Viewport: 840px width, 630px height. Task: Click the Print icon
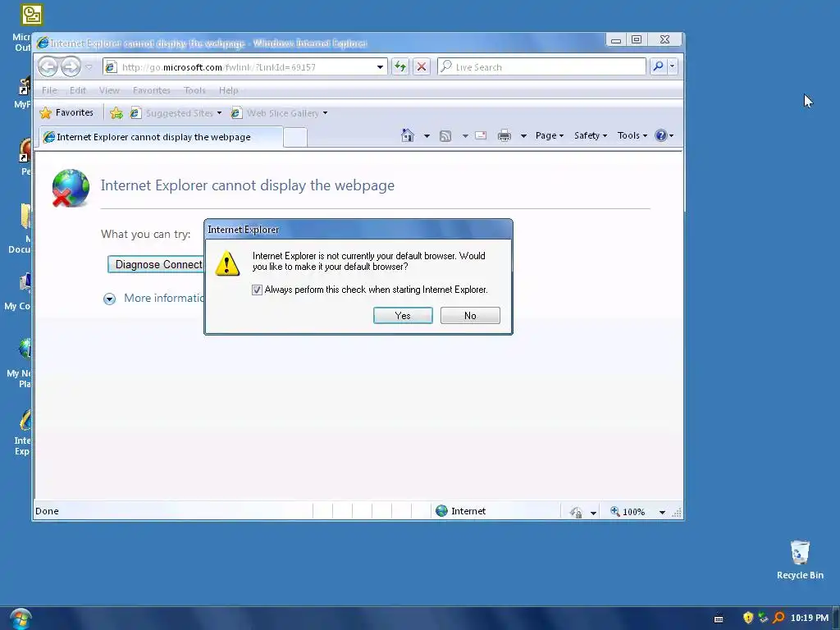[504, 135]
